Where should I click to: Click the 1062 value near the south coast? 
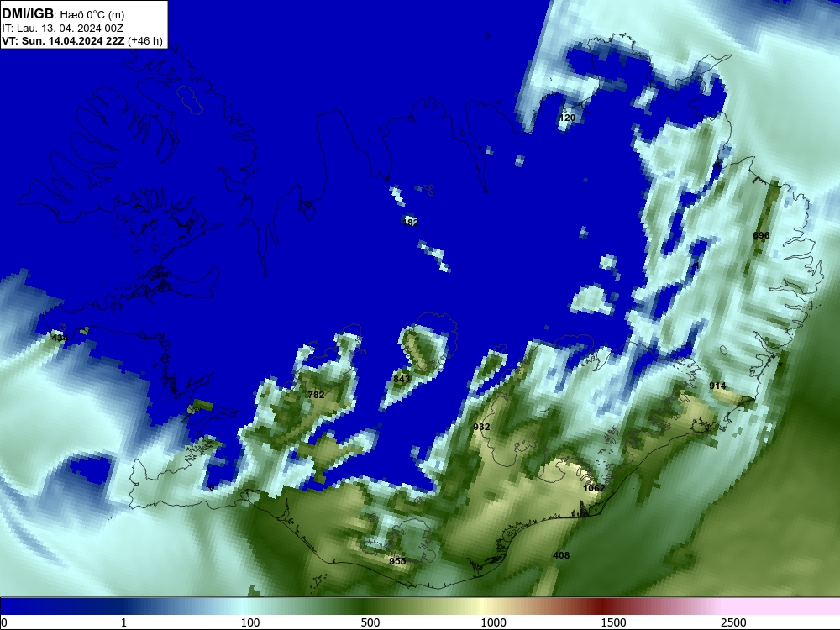click(x=594, y=488)
